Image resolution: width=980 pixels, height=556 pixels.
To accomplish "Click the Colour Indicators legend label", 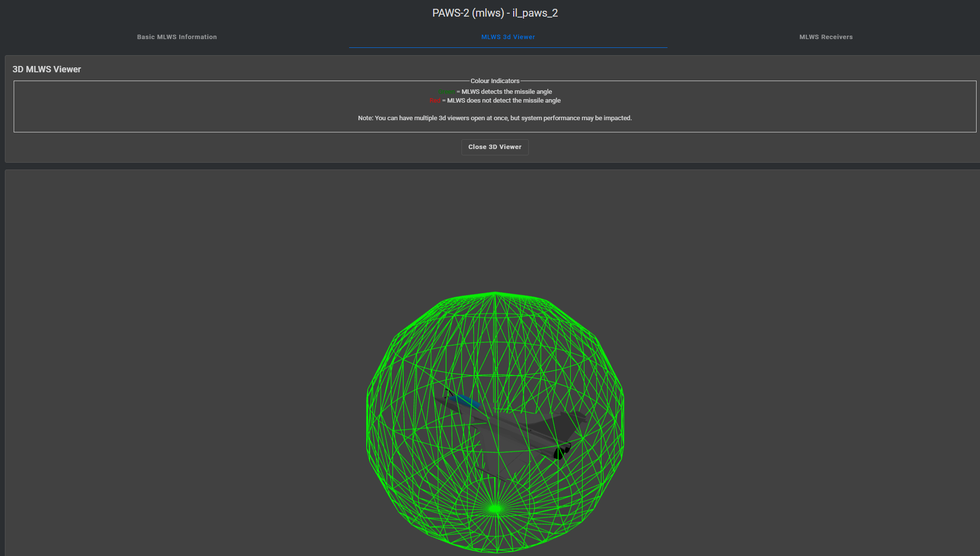I will tap(495, 81).
